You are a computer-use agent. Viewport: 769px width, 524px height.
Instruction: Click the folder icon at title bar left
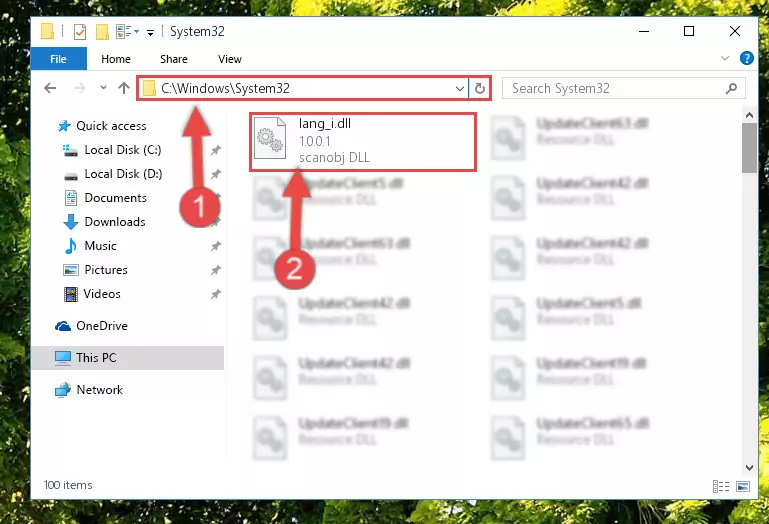[48, 31]
